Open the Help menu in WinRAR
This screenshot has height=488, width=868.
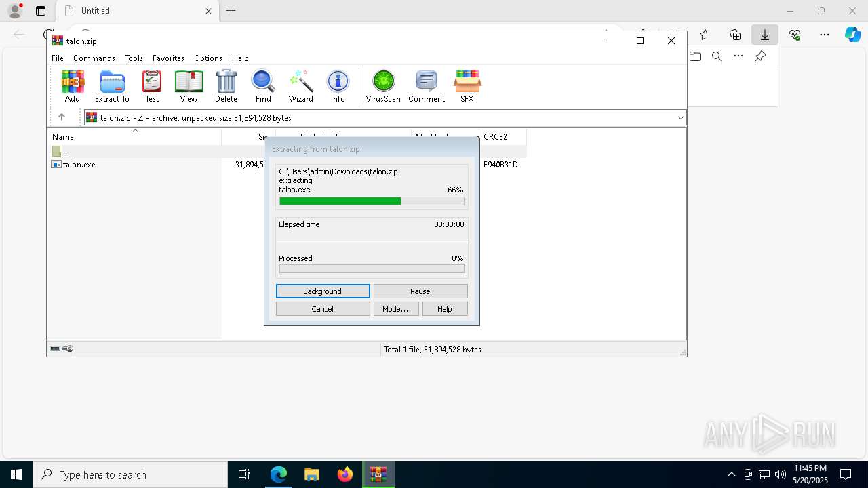point(240,58)
